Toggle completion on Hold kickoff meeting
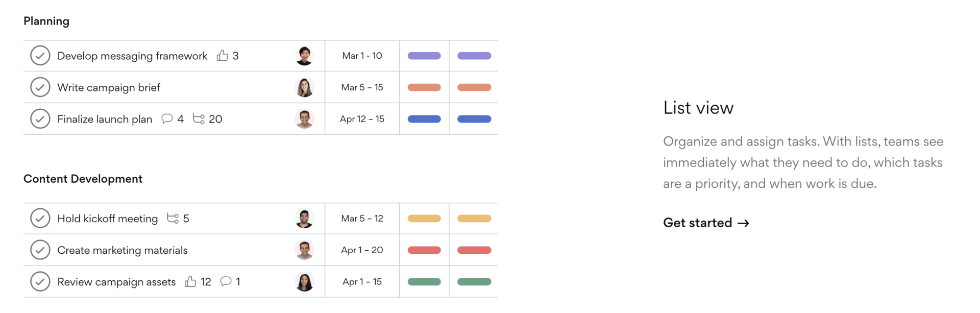Screen dimensions: 980x313 point(40,218)
